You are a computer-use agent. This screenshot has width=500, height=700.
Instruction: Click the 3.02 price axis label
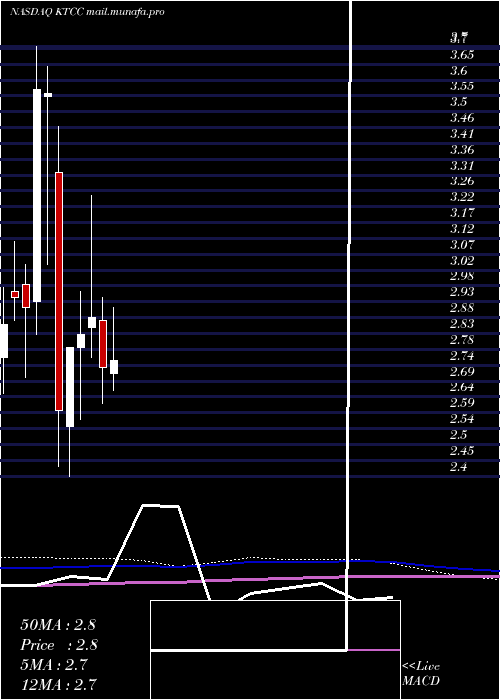[x=462, y=260]
